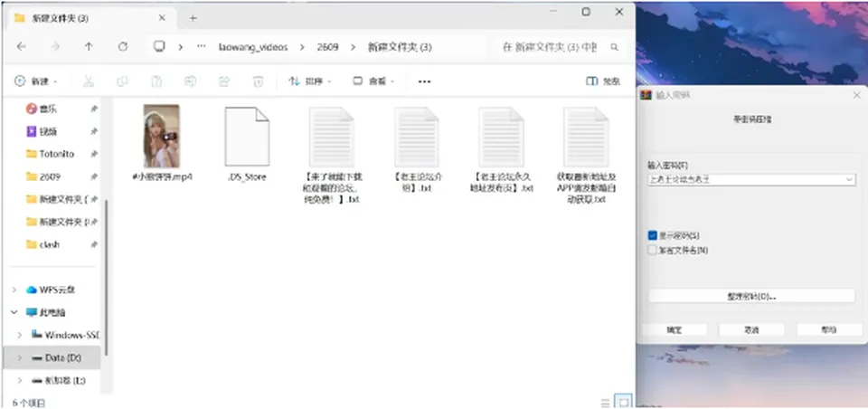Click 取消 Cancel in password dialog

tap(751, 329)
